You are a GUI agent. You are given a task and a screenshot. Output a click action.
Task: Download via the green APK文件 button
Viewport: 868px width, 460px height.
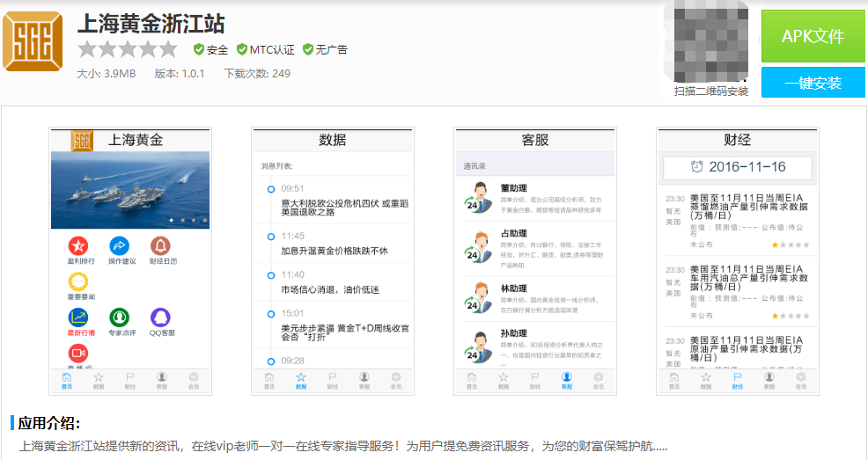pyautogui.click(x=813, y=36)
